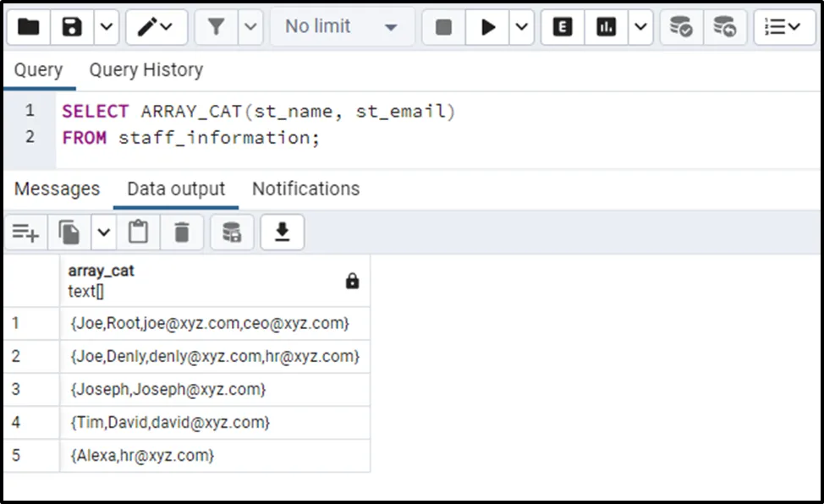Viewport: 824px width, 504px height.
Task: Open the No limit rows dropdown
Action: click(341, 27)
